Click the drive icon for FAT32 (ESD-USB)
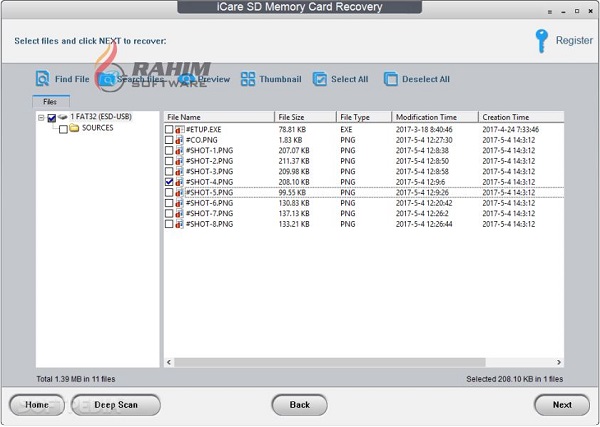 click(63, 117)
